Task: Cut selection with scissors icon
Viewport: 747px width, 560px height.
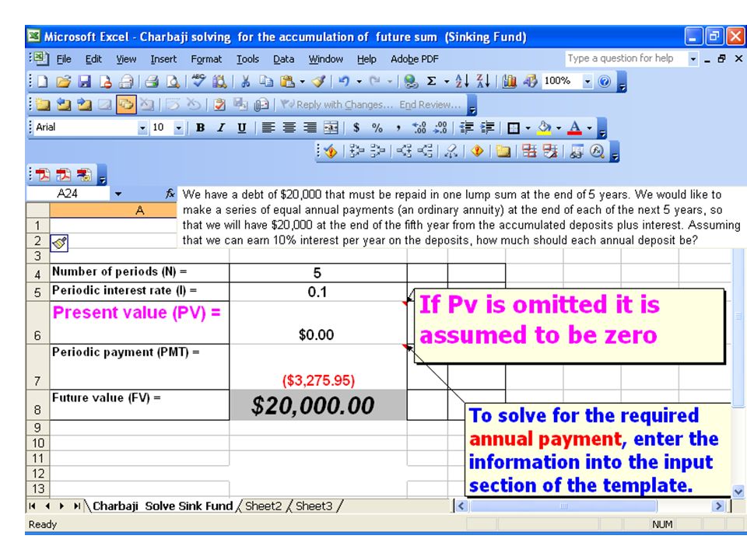Action: [245, 82]
